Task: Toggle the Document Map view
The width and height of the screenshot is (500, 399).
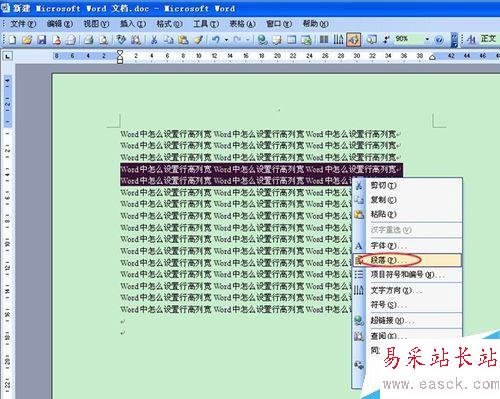Action: click(371, 40)
